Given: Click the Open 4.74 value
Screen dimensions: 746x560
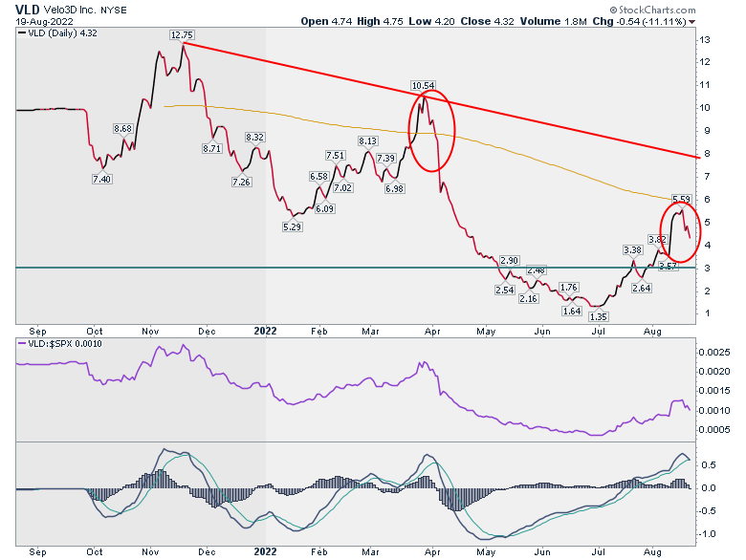Looking at the screenshot, I should point(327,21).
